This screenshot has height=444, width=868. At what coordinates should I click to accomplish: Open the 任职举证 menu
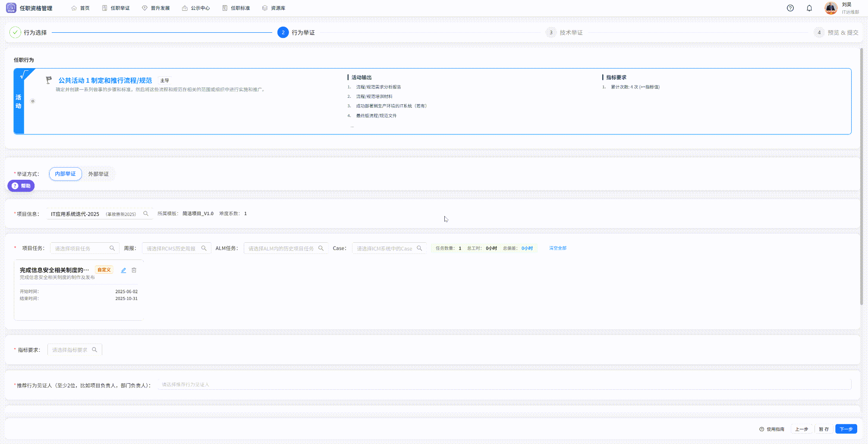pos(116,8)
